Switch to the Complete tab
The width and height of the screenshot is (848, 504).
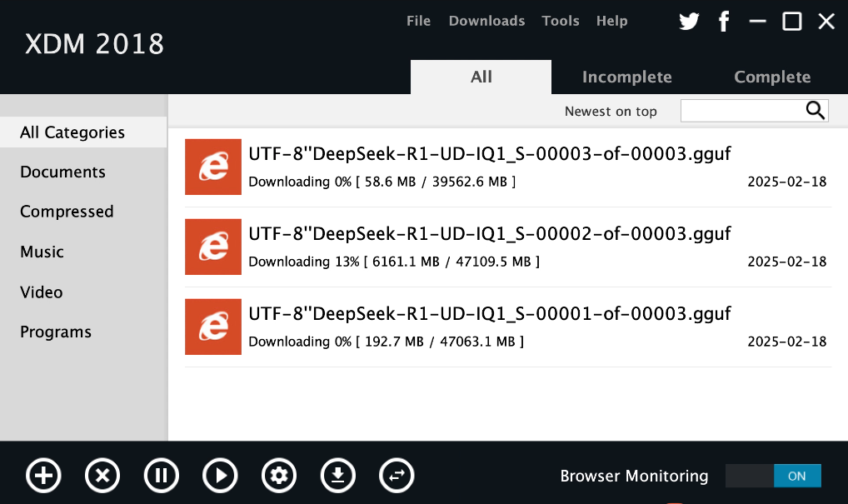tap(771, 77)
